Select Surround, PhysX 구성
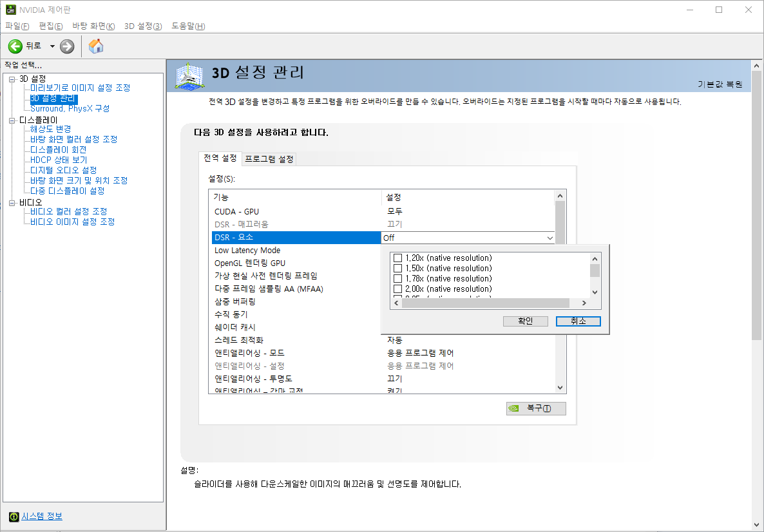This screenshot has width=764, height=532. (x=70, y=109)
